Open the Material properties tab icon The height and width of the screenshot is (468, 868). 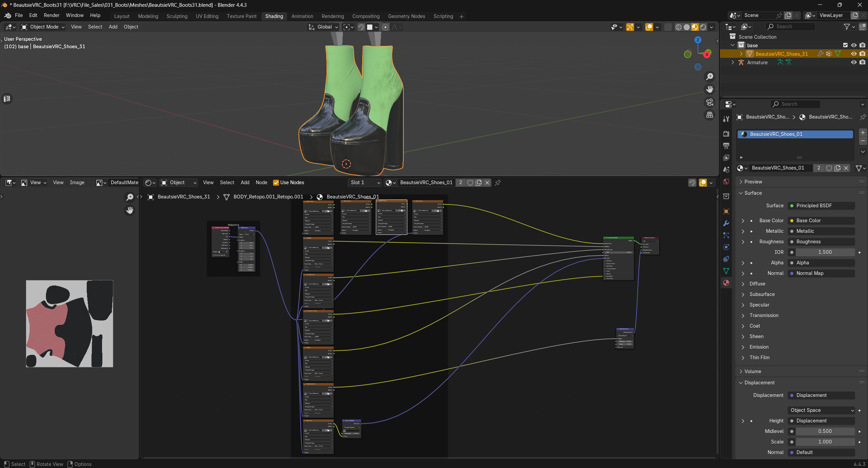tap(726, 283)
